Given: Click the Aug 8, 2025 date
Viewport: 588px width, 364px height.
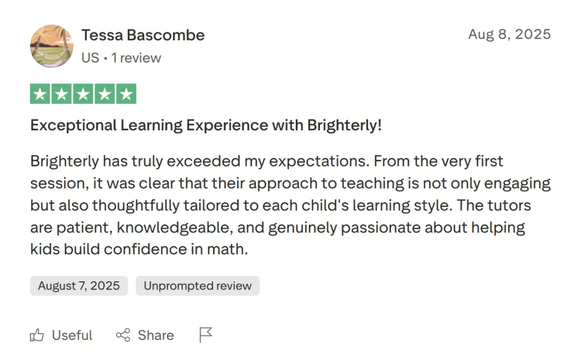Looking at the screenshot, I should [509, 34].
